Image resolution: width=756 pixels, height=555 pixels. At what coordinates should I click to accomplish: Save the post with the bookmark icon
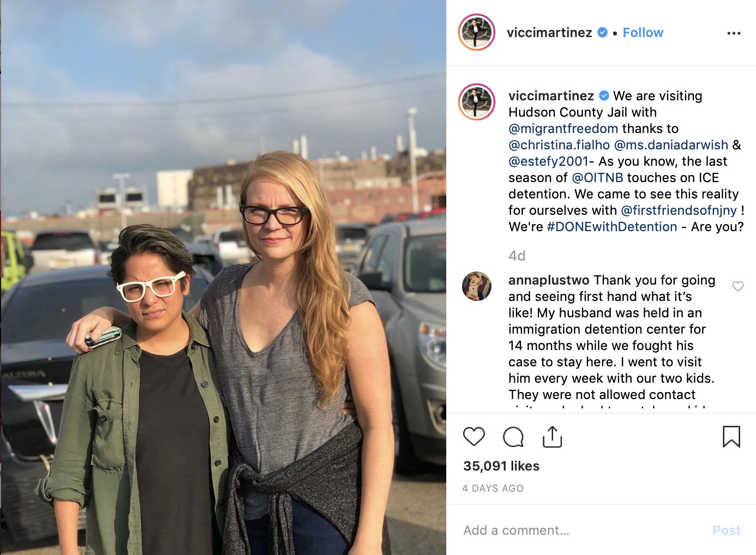731,437
